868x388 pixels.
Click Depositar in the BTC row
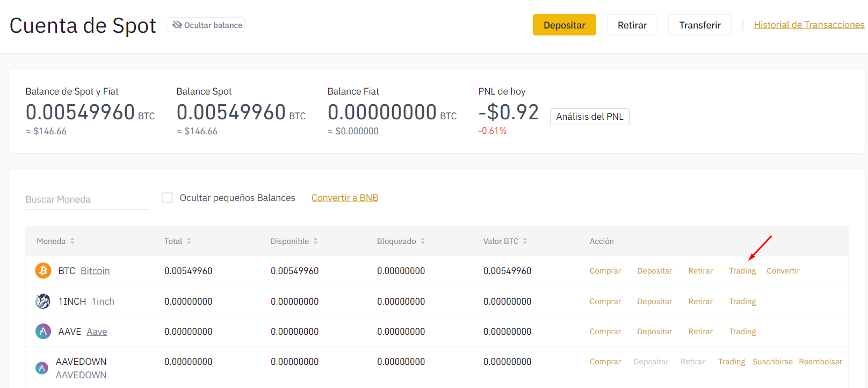pyautogui.click(x=654, y=271)
